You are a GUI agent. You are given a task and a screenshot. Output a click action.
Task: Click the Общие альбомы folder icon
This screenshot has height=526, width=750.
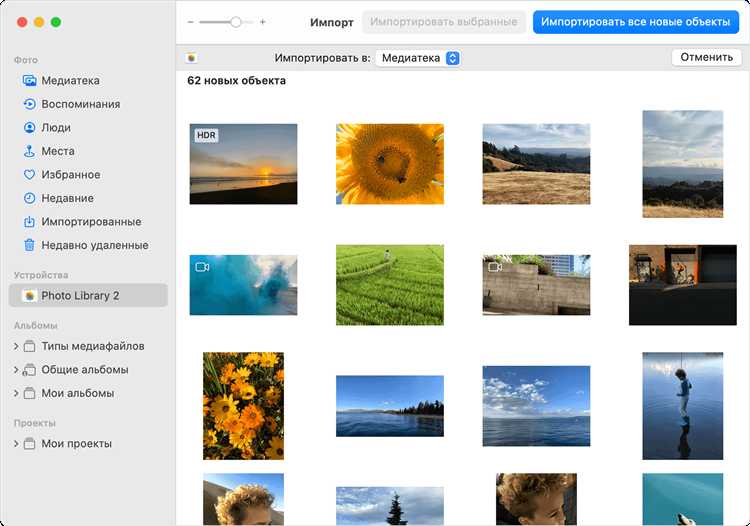pyautogui.click(x=29, y=370)
